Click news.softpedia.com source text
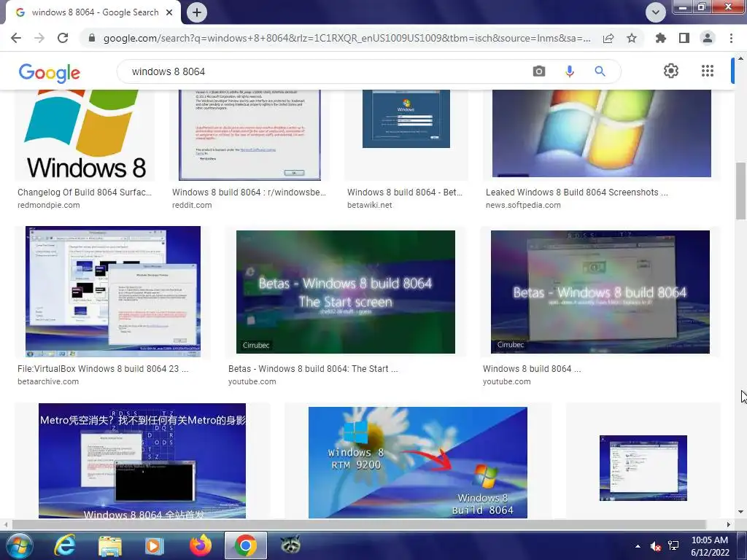Image resolution: width=747 pixels, height=560 pixels. point(523,205)
